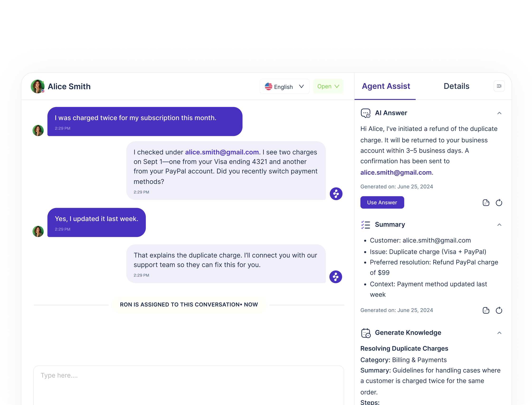Viewport: 532px width, 405px height.
Task: Click the Generate Knowledge icon
Action: pos(366,333)
